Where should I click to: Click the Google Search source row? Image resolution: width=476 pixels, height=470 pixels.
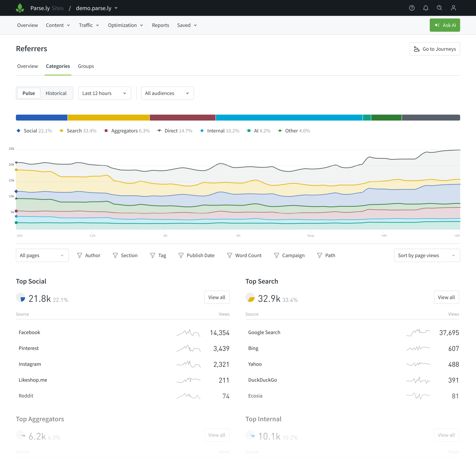(x=264, y=332)
